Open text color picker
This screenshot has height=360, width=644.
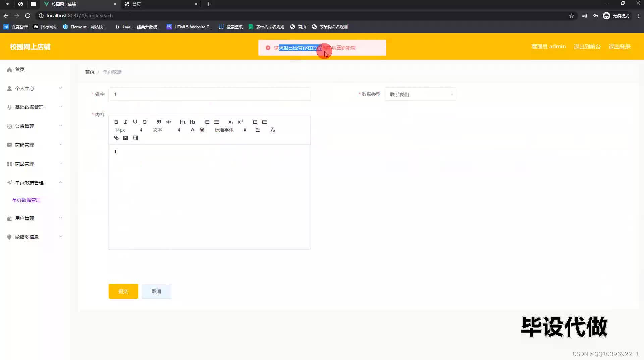pyautogui.click(x=192, y=130)
